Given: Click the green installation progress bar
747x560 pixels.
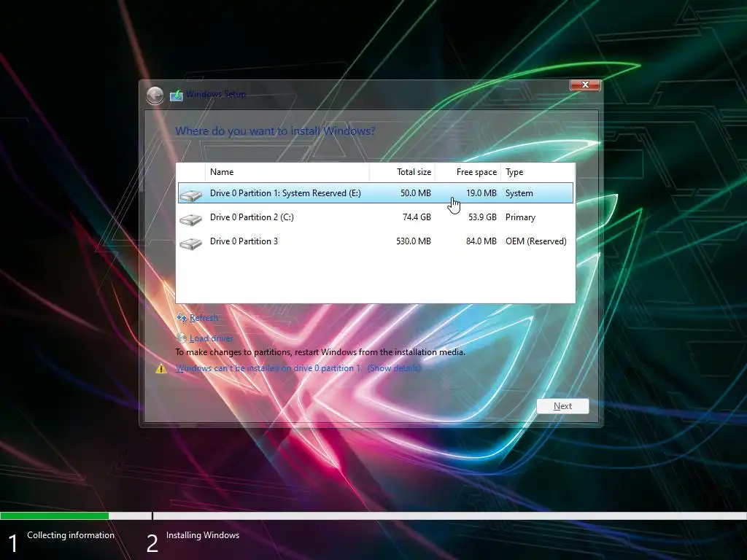Looking at the screenshot, I should [54, 516].
